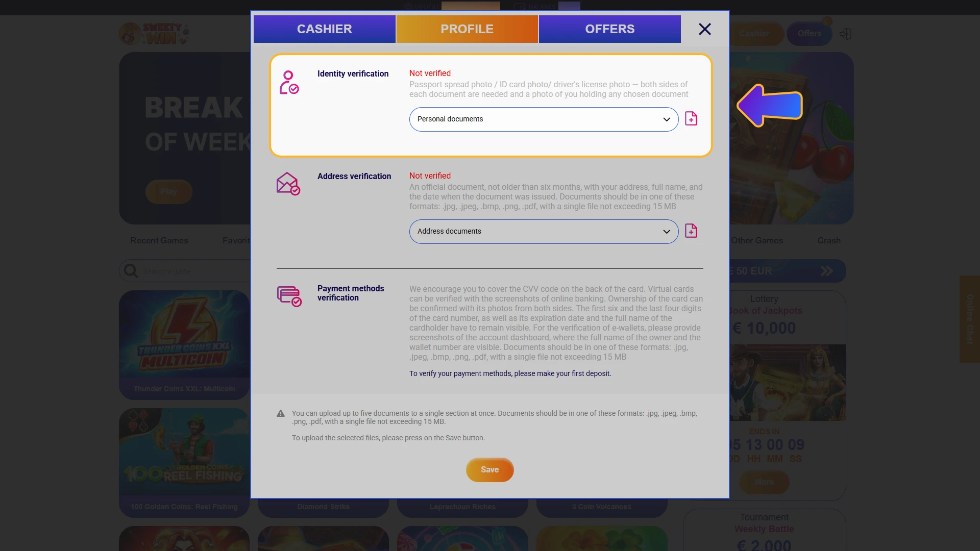Click the add file icon for Personal documents

691,119
